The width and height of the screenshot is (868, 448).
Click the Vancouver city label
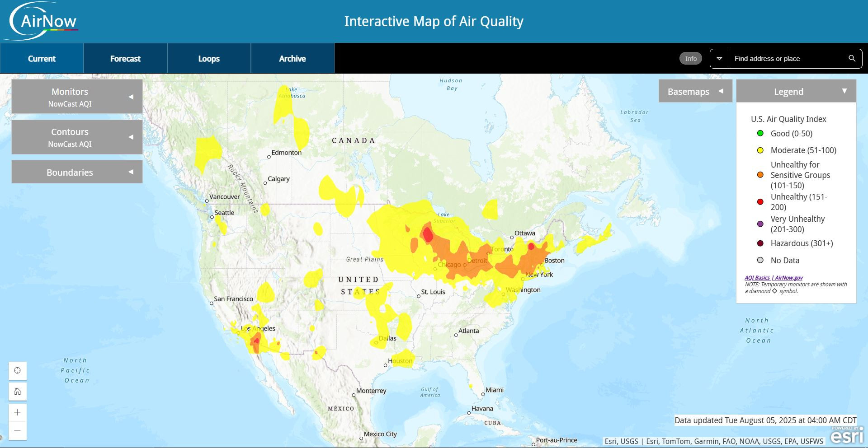click(224, 197)
